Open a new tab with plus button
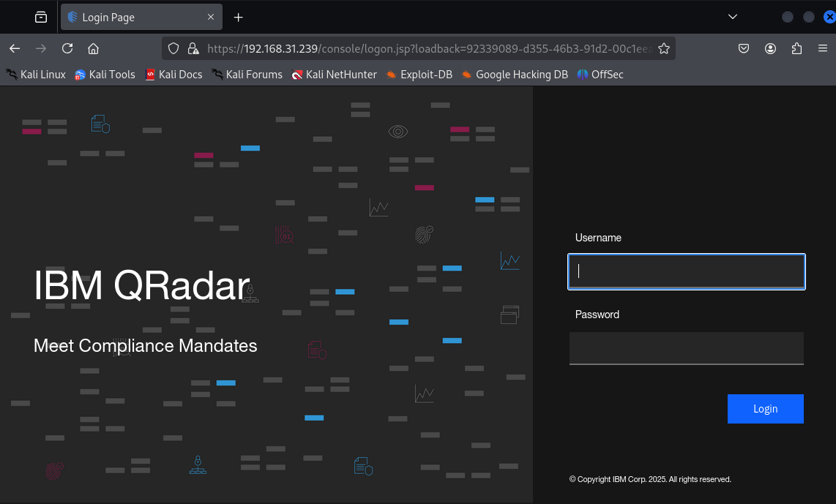836x504 pixels. point(239,18)
